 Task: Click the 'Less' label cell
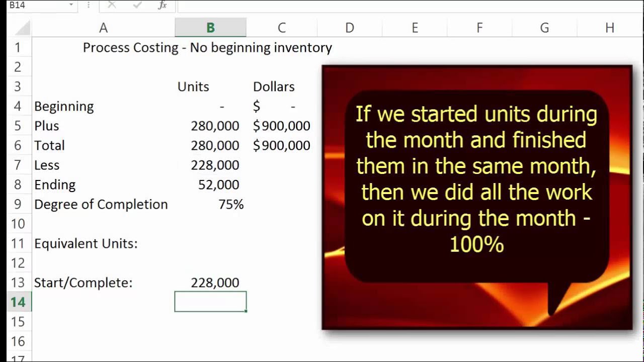103,165
